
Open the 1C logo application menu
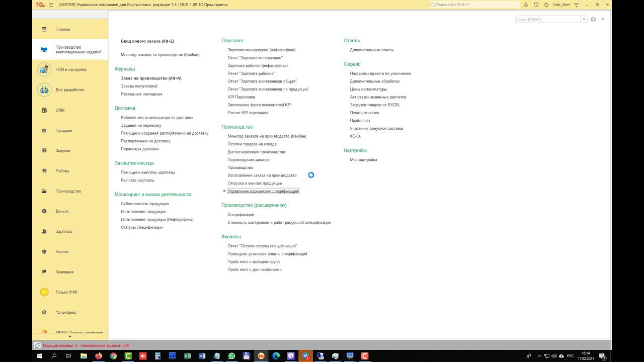[x=41, y=5]
